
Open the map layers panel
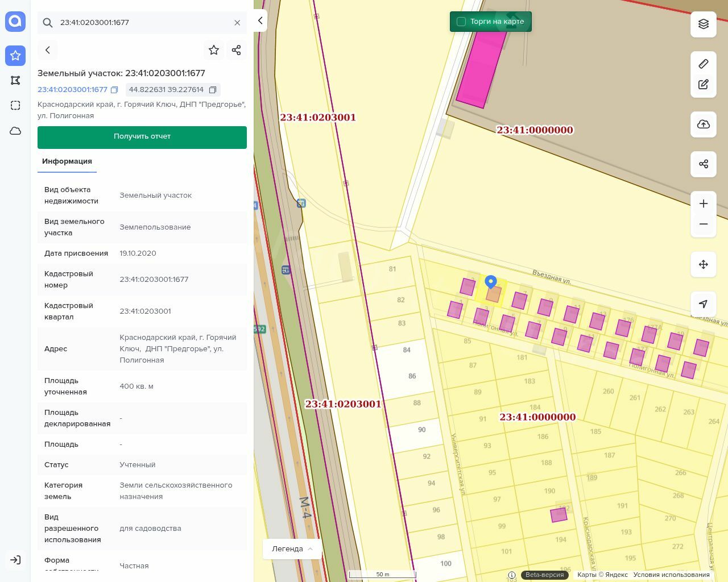(704, 24)
